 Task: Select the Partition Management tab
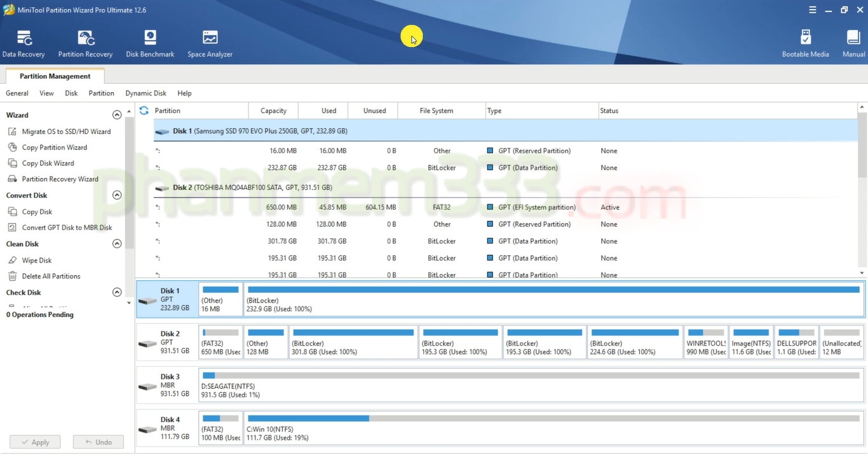click(55, 76)
